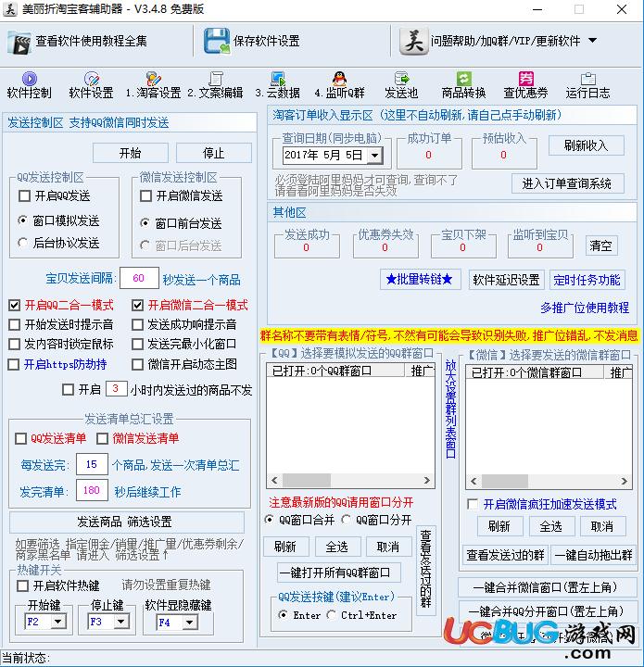Screen dimensions: 644x667
Task: Click the 发完清单 180 seconds input field
Action: [92, 490]
